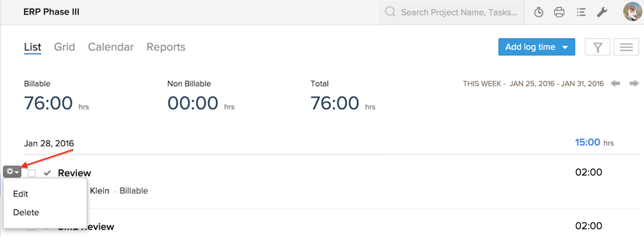Select Edit from the context menu
This screenshot has width=644, height=237.
21,194
